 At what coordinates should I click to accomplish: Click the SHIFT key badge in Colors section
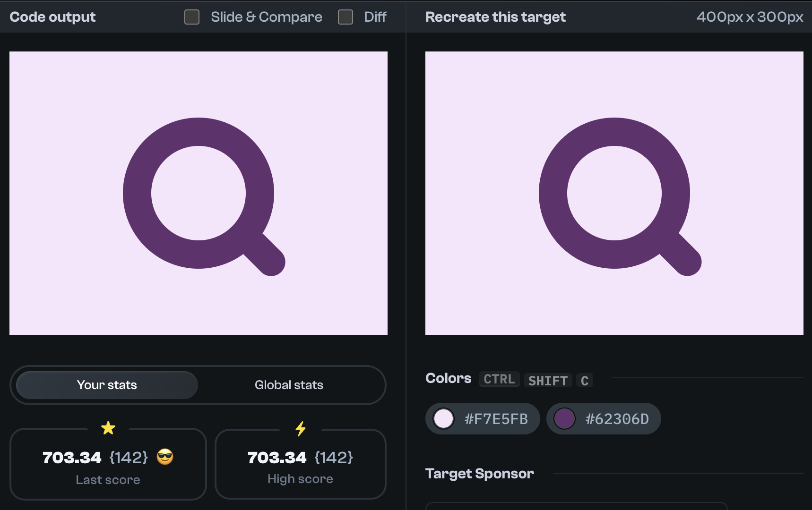coord(548,380)
